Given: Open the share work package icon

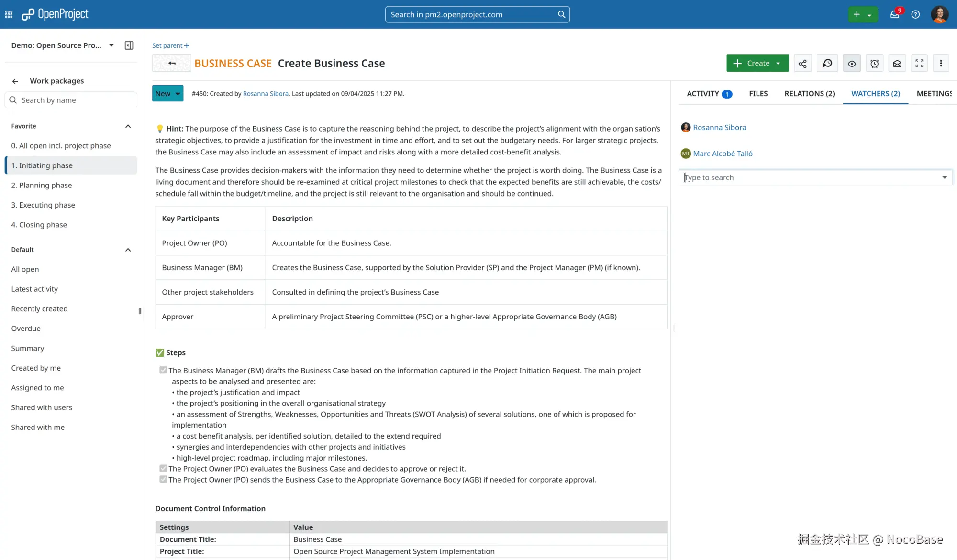Looking at the screenshot, I should (802, 63).
